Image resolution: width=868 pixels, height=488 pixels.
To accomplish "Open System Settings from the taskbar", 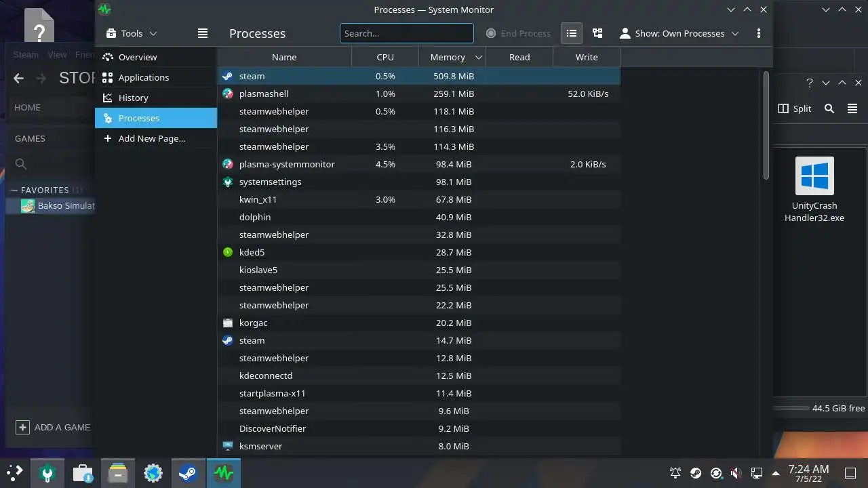I will point(47,472).
